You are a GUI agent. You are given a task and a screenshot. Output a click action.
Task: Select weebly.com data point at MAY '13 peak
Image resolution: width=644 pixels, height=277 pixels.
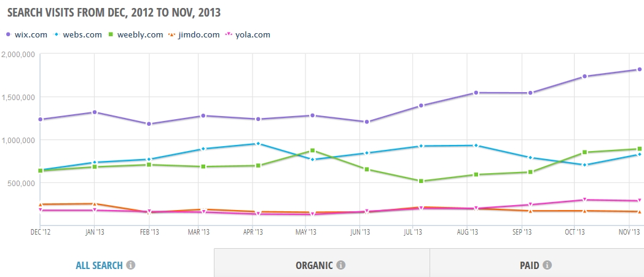[313, 150]
